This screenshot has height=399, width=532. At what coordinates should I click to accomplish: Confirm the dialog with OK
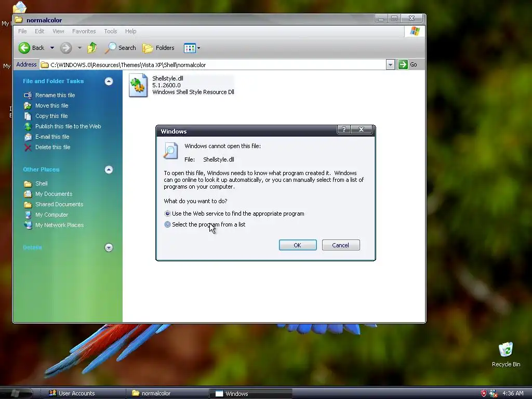click(x=298, y=245)
